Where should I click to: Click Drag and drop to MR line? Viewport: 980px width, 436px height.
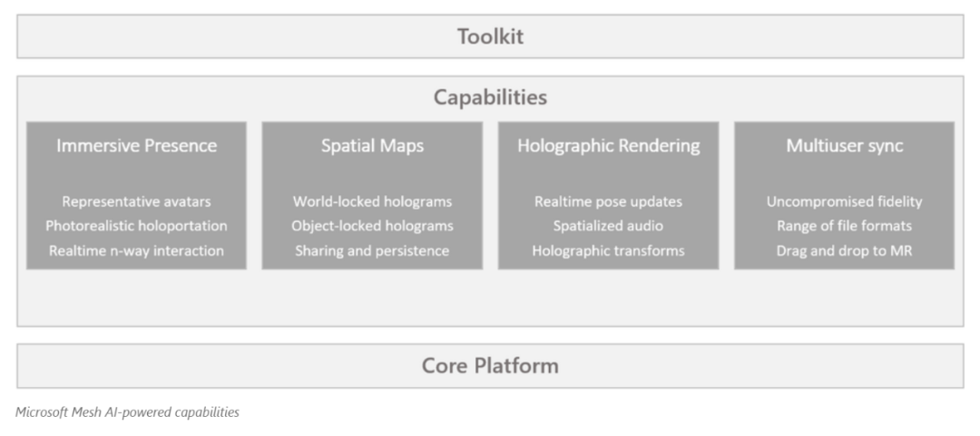tap(845, 250)
